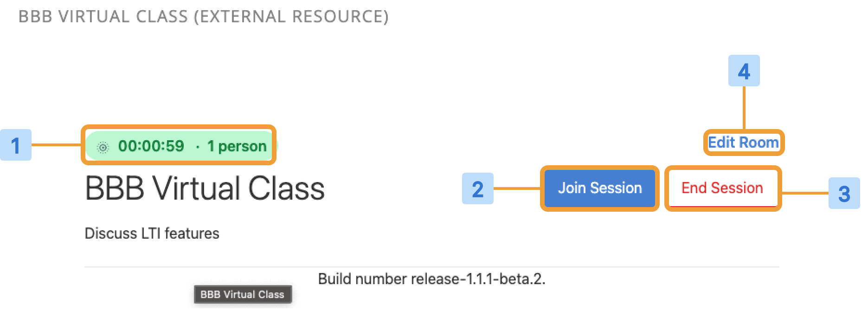Click callout number 1 marker
868x312 pixels.
tap(16, 145)
